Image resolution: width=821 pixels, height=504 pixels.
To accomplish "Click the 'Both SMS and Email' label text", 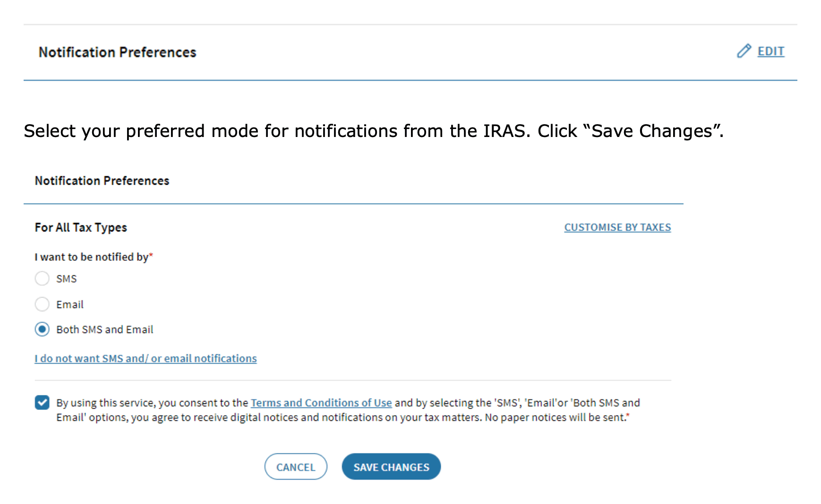I will (105, 330).
